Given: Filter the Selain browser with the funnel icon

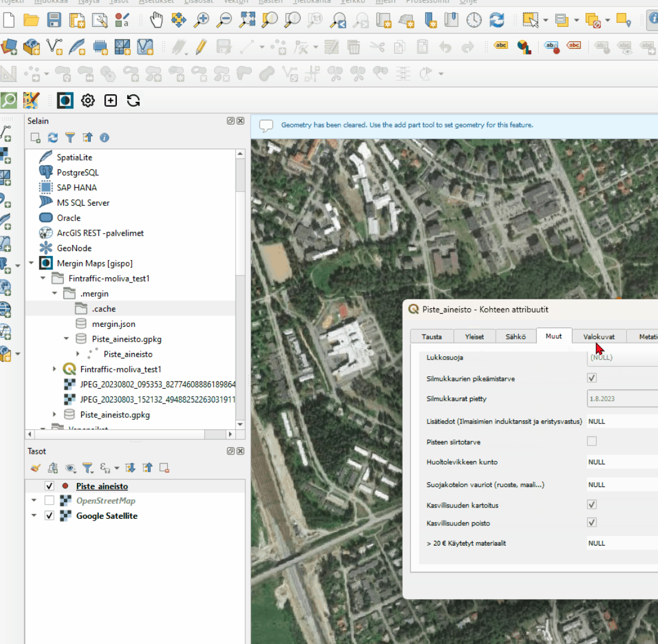Looking at the screenshot, I should pos(70,138).
